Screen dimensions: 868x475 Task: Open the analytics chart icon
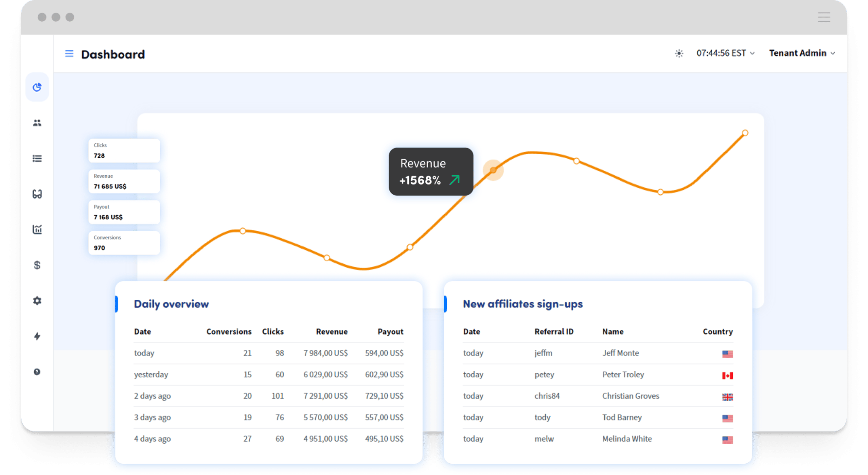(x=37, y=229)
